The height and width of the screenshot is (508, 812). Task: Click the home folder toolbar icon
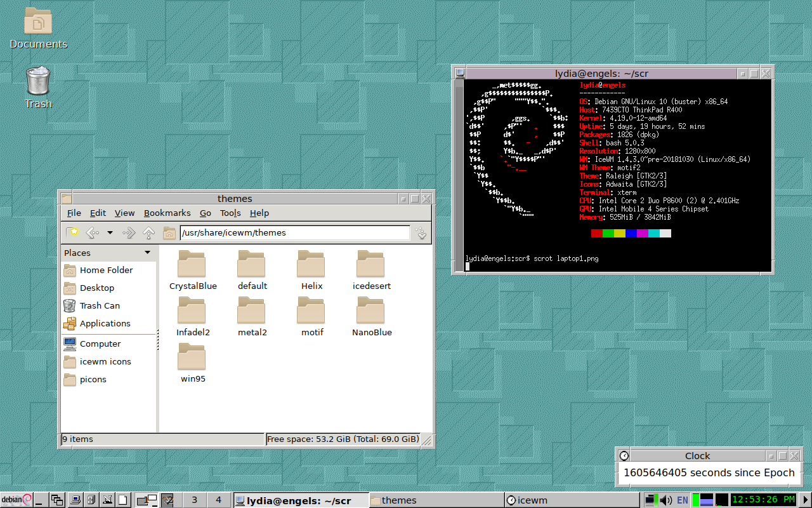[x=169, y=232]
